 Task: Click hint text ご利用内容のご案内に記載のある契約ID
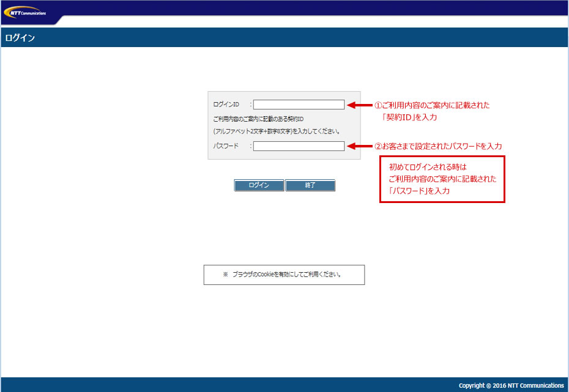click(258, 118)
